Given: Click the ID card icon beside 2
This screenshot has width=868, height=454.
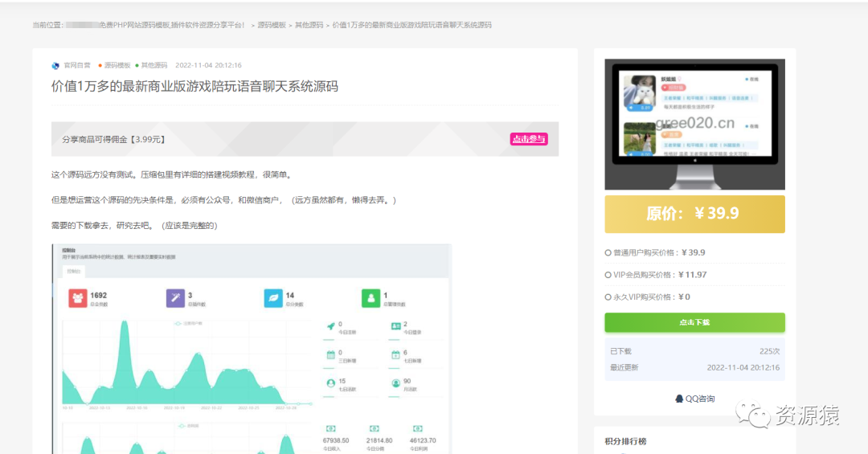Looking at the screenshot, I should 395,327.
